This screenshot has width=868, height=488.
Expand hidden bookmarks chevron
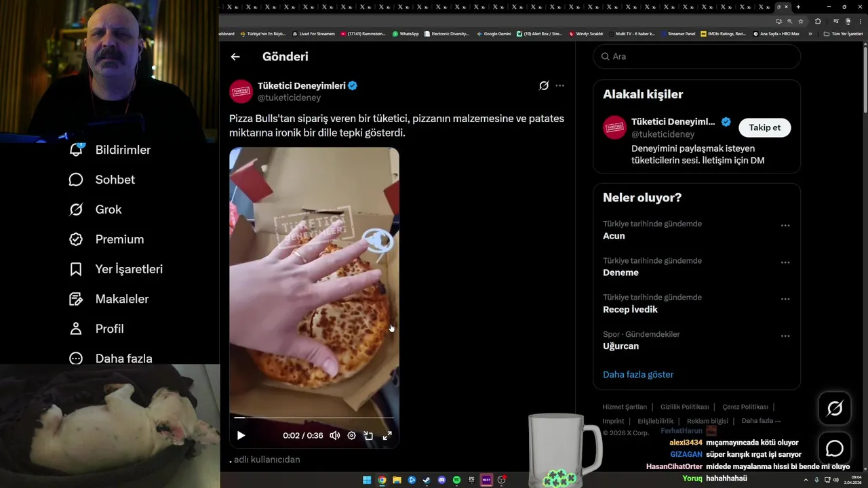click(x=810, y=33)
